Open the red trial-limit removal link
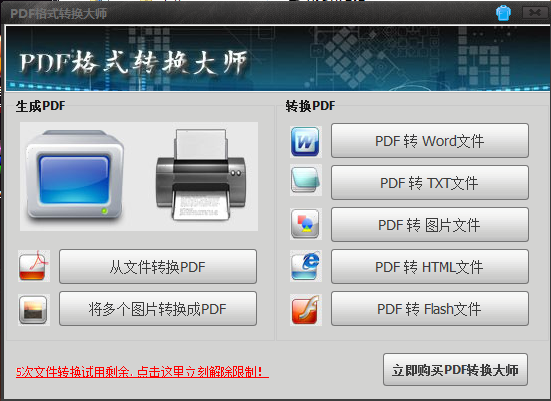Screen dimensions: 551x401 tap(142, 372)
